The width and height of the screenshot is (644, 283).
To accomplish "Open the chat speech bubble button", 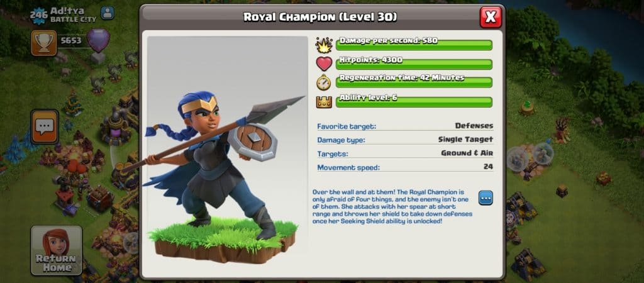I will tap(45, 126).
